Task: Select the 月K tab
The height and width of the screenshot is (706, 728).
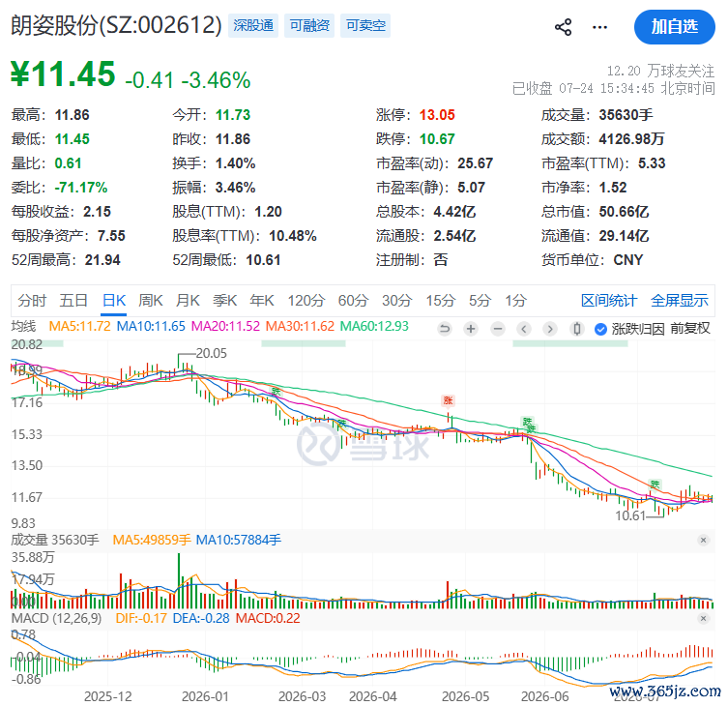Action: click(x=188, y=301)
